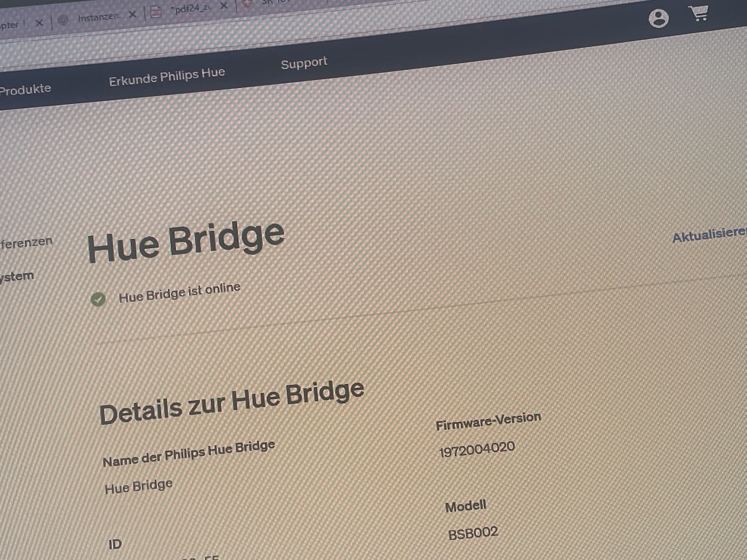The width and height of the screenshot is (747, 560).
Task: Click the Instanzen tab favicon
Action: coord(63,20)
